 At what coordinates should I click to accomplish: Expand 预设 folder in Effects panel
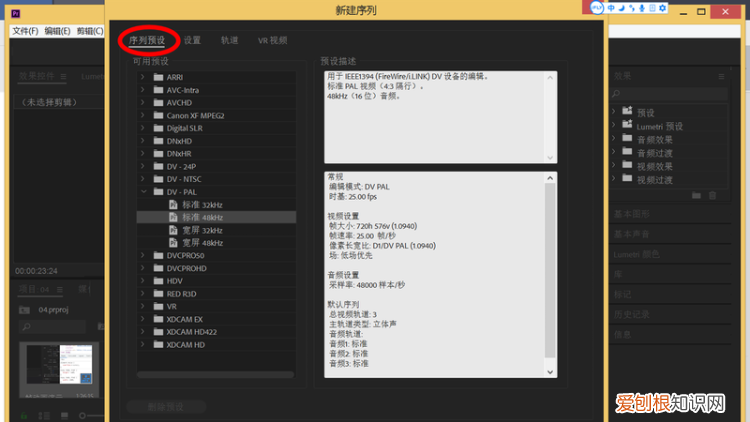[x=614, y=111]
